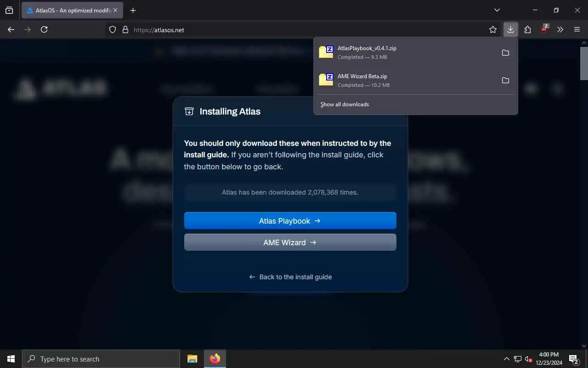This screenshot has height=368, width=588.
Task: Open the muted volume tray icon
Action: [x=529, y=359]
